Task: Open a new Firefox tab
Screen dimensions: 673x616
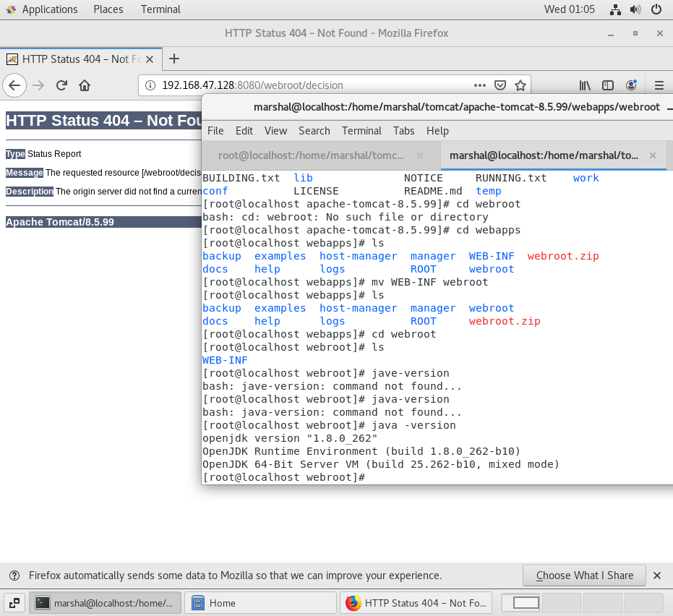Action: [x=173, y=59]
